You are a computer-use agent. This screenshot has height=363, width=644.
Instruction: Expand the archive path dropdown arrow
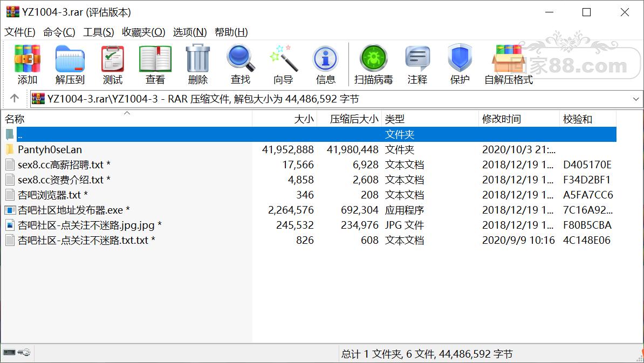click(x=636, y=99)
